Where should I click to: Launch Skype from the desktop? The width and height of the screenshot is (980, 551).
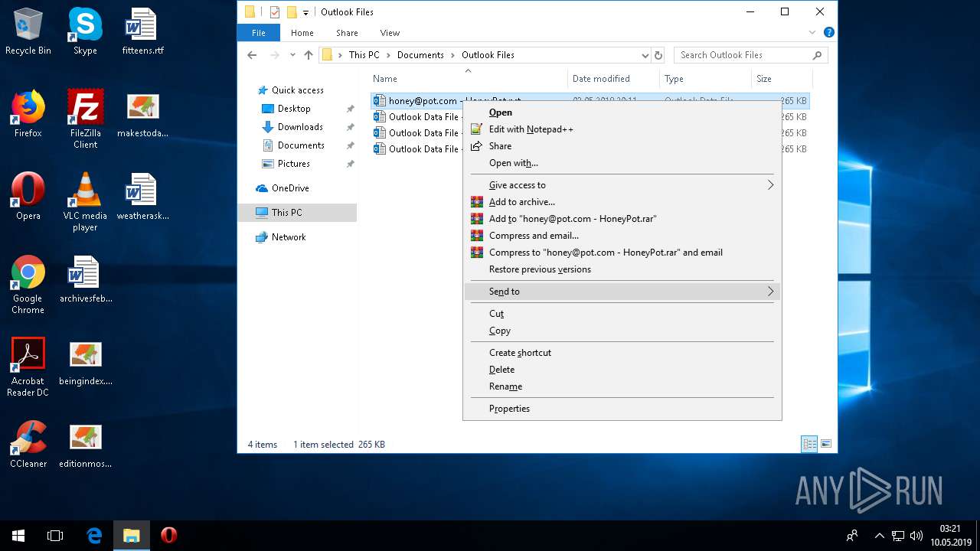pyautogui.click(x=85, y=31)
